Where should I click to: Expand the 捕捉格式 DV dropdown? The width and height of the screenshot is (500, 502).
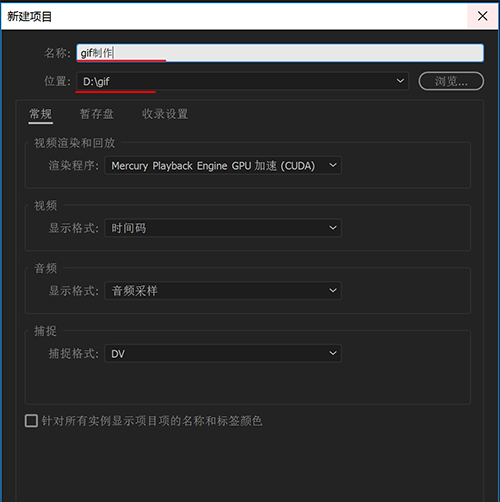tap(223, 353)
